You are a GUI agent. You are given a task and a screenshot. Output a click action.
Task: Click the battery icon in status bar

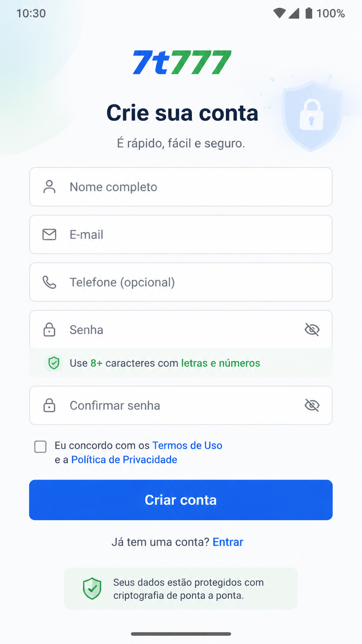(309, 13)
